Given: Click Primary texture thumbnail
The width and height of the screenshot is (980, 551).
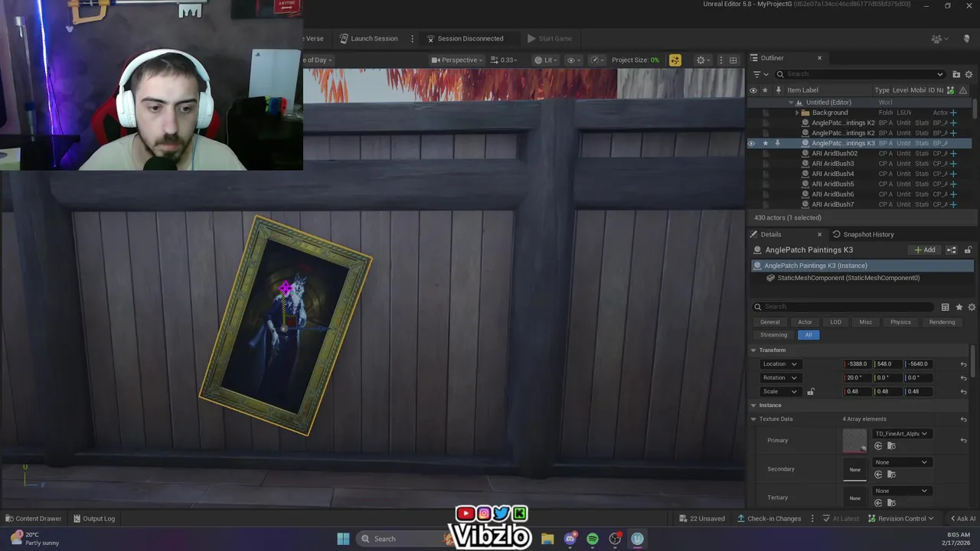Looking at the screenshot, I should coord(854,441).
